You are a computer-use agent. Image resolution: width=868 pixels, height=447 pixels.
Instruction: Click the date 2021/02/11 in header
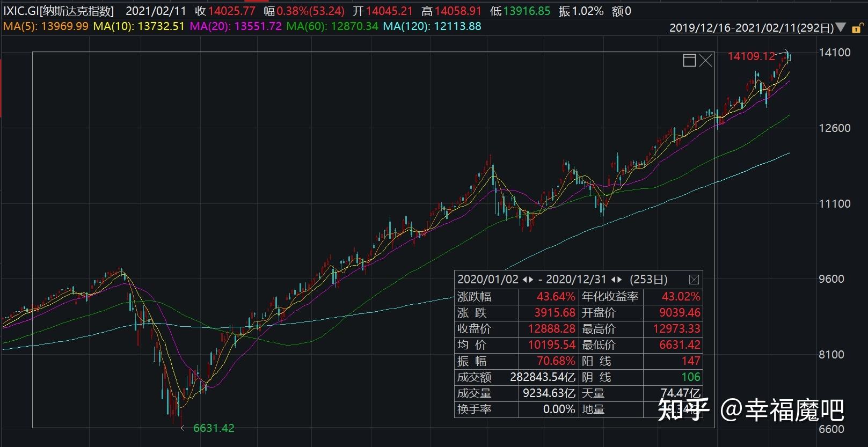pyautogui.click(x=156, y=11)
